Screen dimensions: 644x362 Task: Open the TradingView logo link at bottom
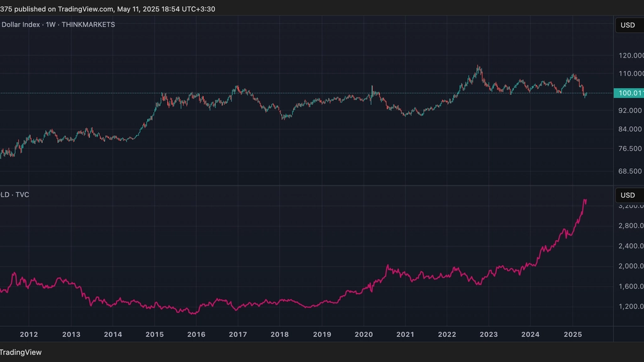point(21,352)
